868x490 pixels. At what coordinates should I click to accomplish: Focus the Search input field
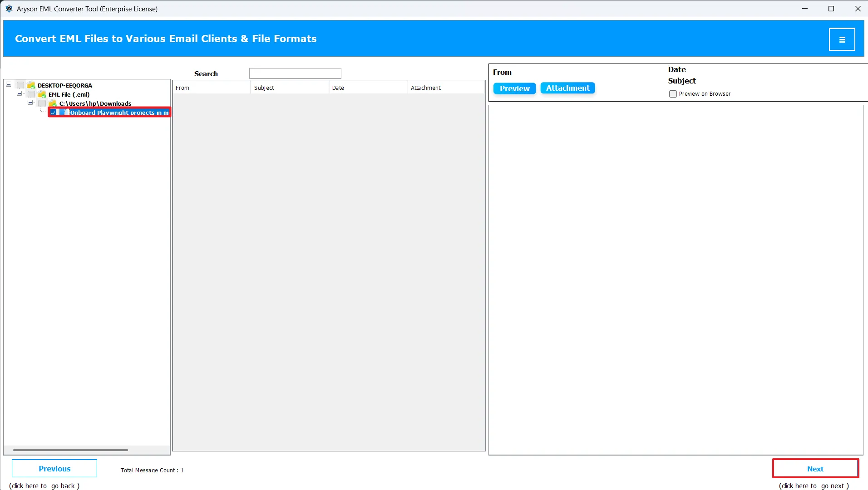pyautogui.click(x=295, y=73)
